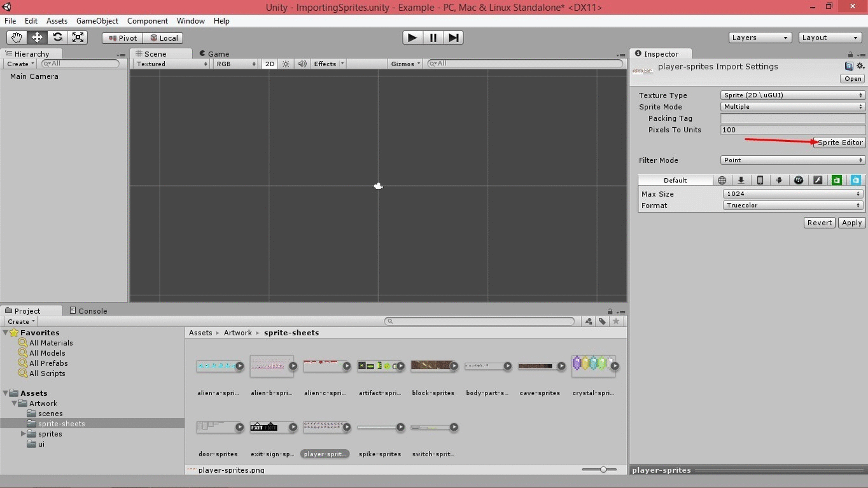Open the Max Size dropdown
Screen dimensions: 868x488
[793, 194]
